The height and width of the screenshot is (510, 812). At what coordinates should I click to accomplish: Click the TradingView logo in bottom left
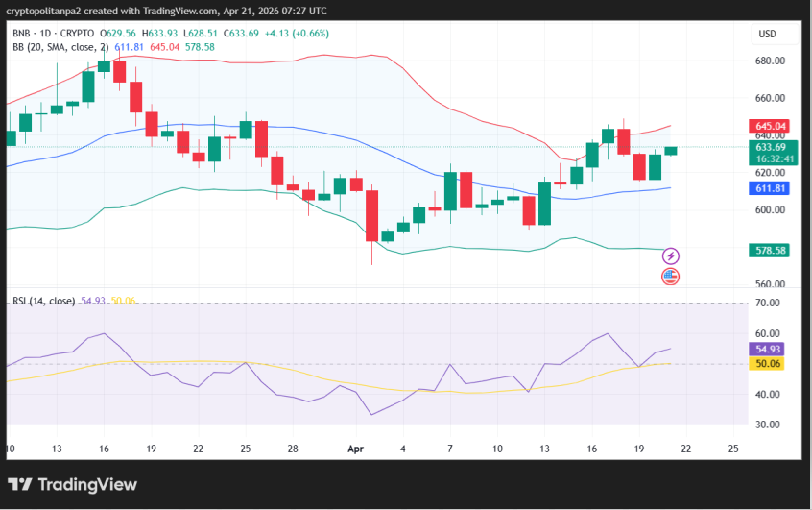point(73,484)
